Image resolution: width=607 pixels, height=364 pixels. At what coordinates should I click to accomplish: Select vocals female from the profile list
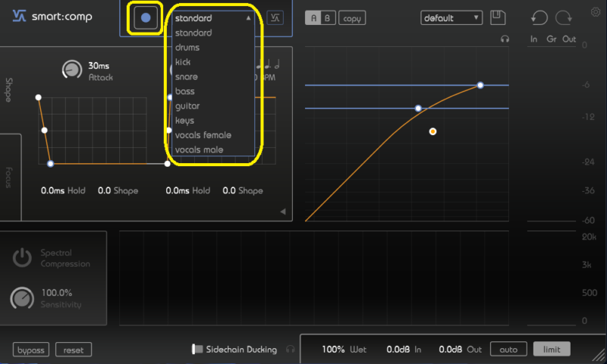[x=203, y=135]
